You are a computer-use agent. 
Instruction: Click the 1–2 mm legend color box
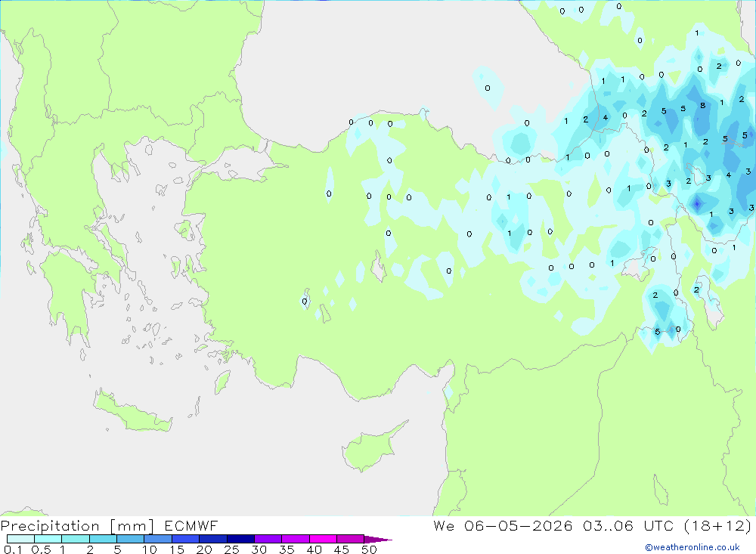pos(75,539)
